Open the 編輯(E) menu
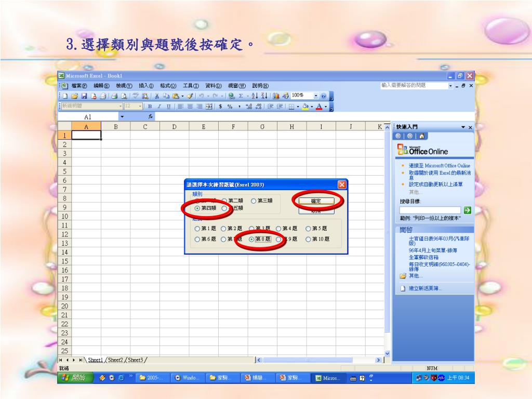The width and height of the screenshot is (532, 399). tap(101, 86)
